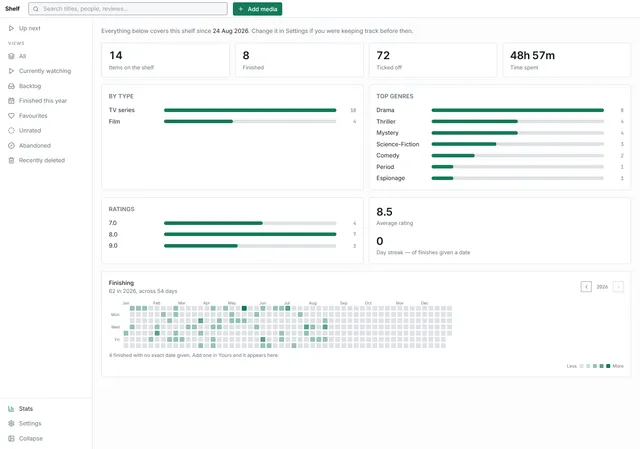This screenshot has width=640, height=449.
Task: Click the TOP GENRES section heading
Action: 395,96
